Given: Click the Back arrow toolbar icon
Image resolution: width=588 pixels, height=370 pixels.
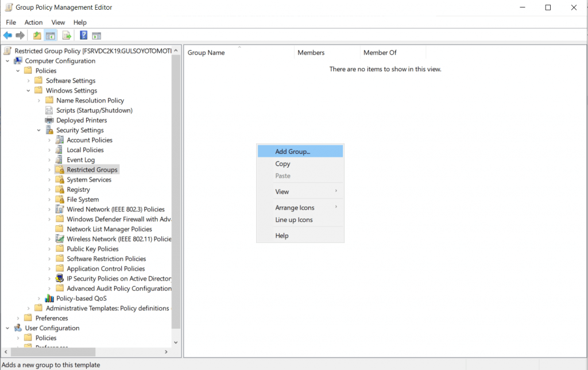Looking at the screenshot, I should tap(7, 36).
